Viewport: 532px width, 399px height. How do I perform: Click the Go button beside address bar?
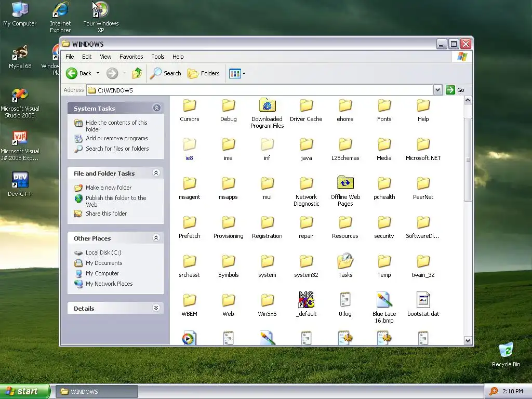tap(455, 90)
